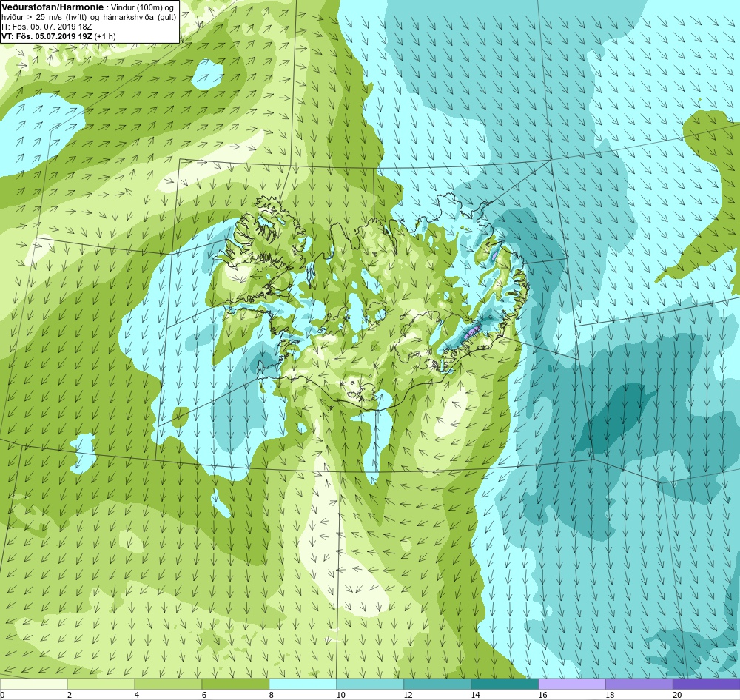Click the 'IT: Fös. 05. 07. 2019 18Z' line

[x=47, y=27]
